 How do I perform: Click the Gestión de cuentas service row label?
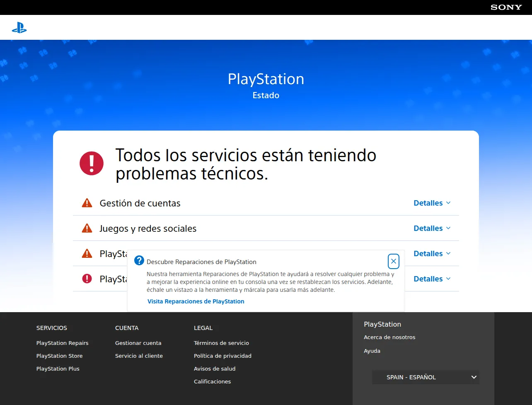tap(140, 204)
